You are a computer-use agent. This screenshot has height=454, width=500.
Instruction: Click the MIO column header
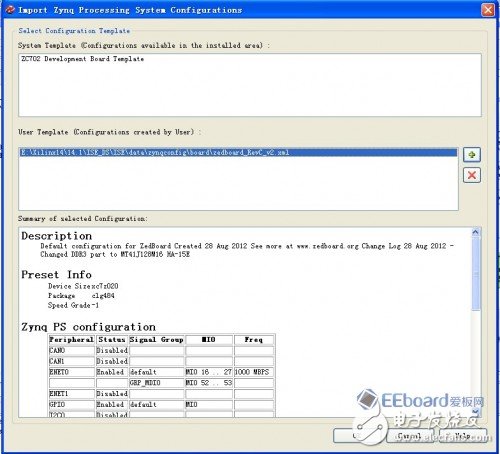click(209, 340)
